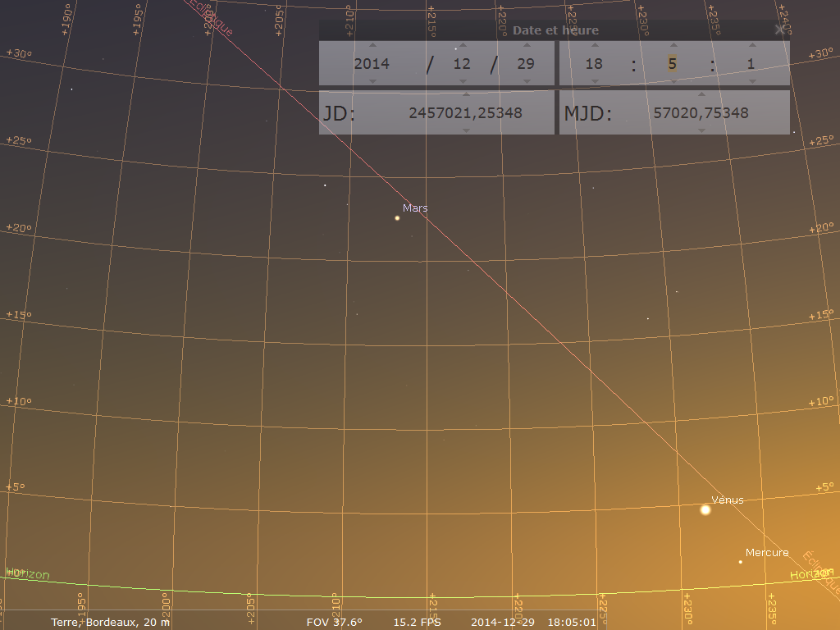
Task: Increment the day value 29
Action: 526,46
